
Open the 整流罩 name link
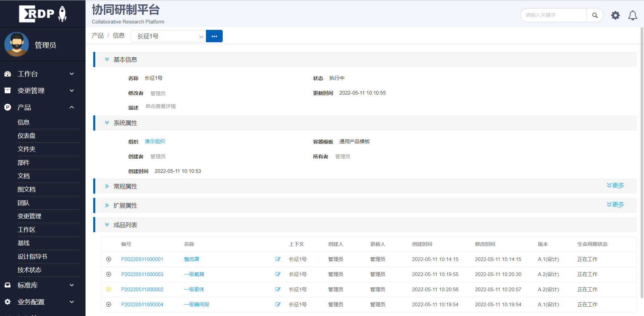[192, 259]
